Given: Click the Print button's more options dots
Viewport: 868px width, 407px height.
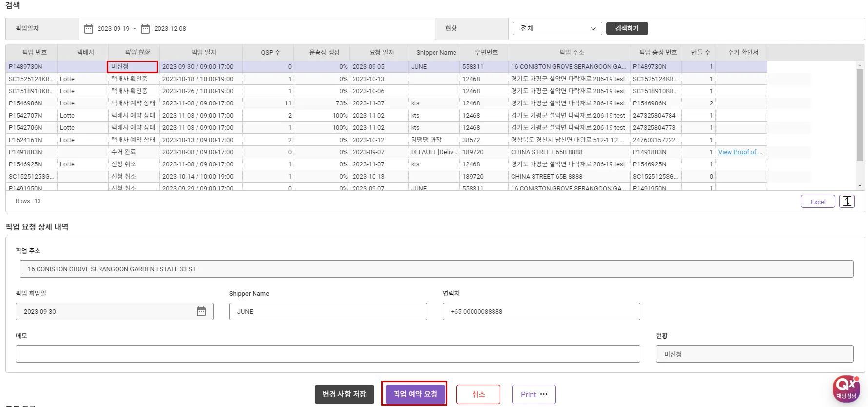Looking at the screenshot, I should (x=544, y=394).
